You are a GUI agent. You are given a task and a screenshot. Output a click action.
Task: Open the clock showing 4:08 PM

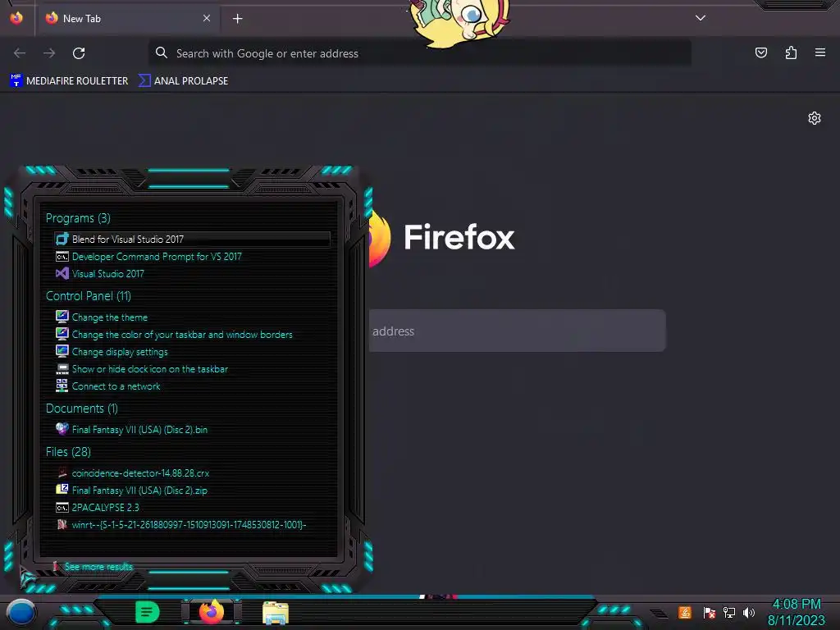point(797,612)
